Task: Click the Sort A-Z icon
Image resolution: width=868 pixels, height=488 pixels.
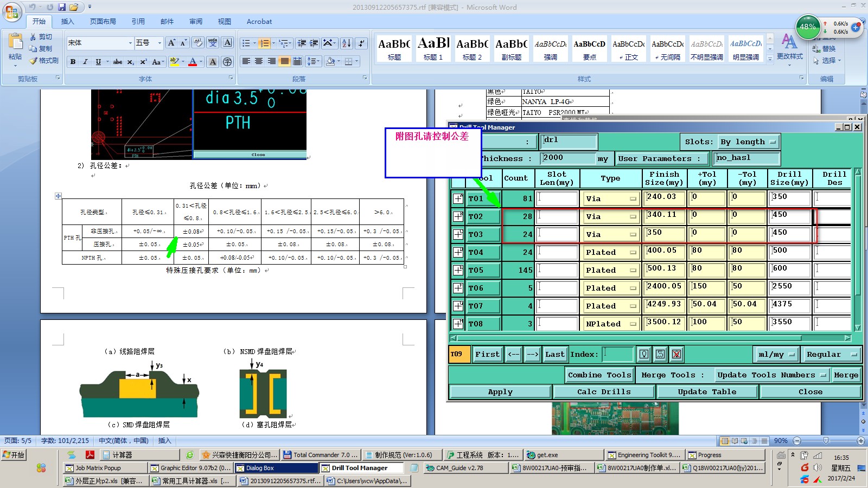Action: (x=347, y=43)
